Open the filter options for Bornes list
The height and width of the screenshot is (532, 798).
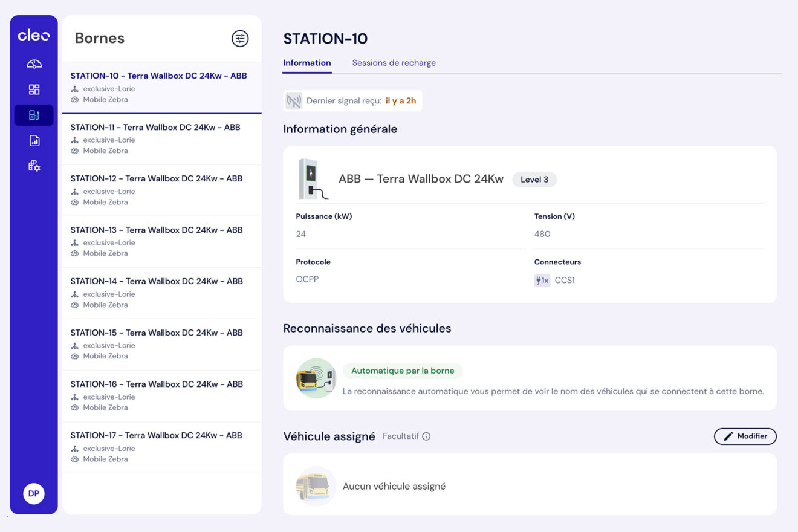[x=240, y=39]
